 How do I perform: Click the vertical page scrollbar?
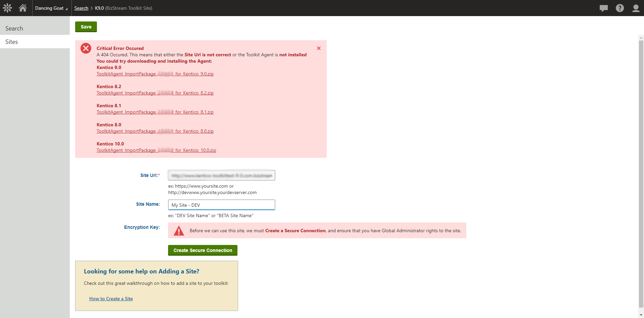coord(641,174)
